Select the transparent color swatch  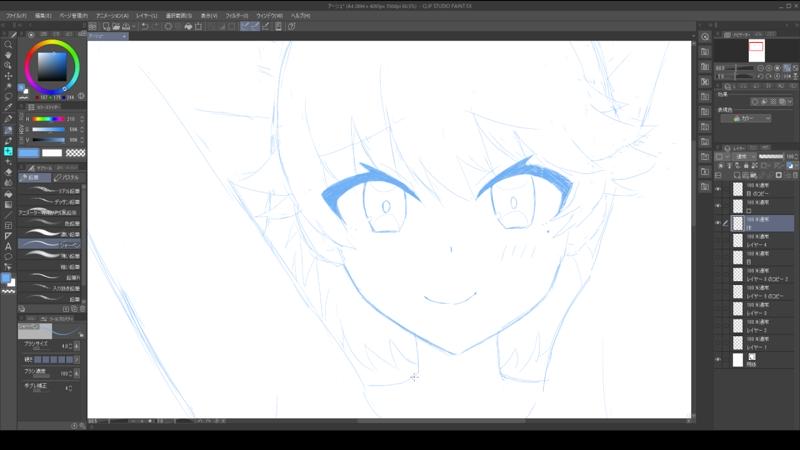point(76,153)
